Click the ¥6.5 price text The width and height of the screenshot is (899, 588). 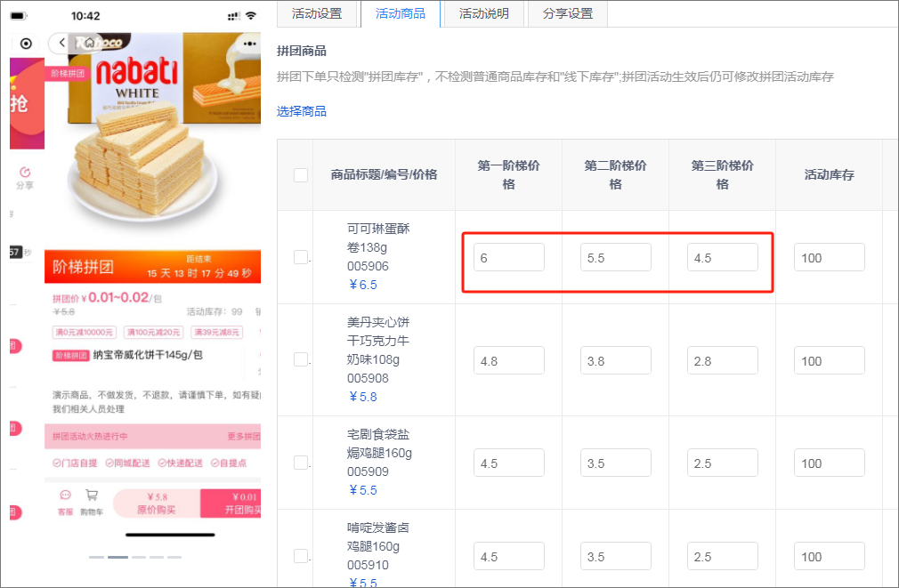363,285
